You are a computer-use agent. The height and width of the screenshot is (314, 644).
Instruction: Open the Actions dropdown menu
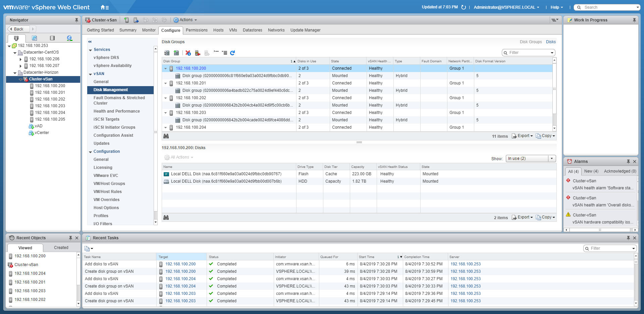coord(185,20)
